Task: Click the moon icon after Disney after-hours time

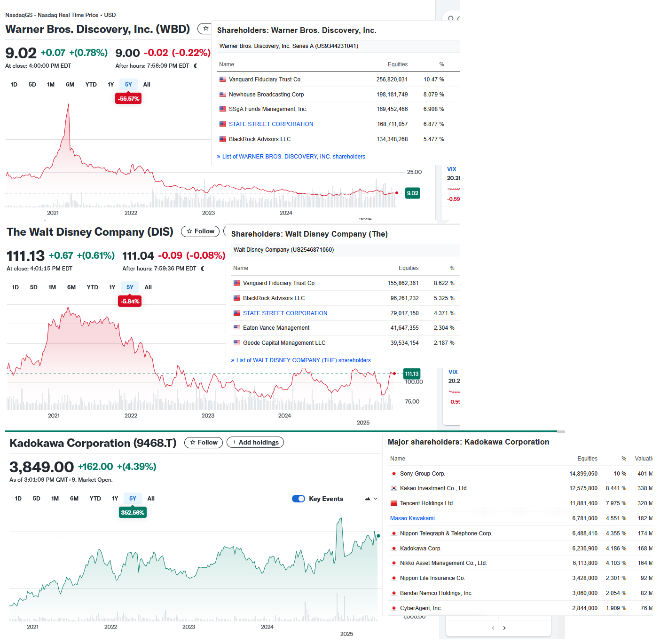Action: [x=203, y=269]
